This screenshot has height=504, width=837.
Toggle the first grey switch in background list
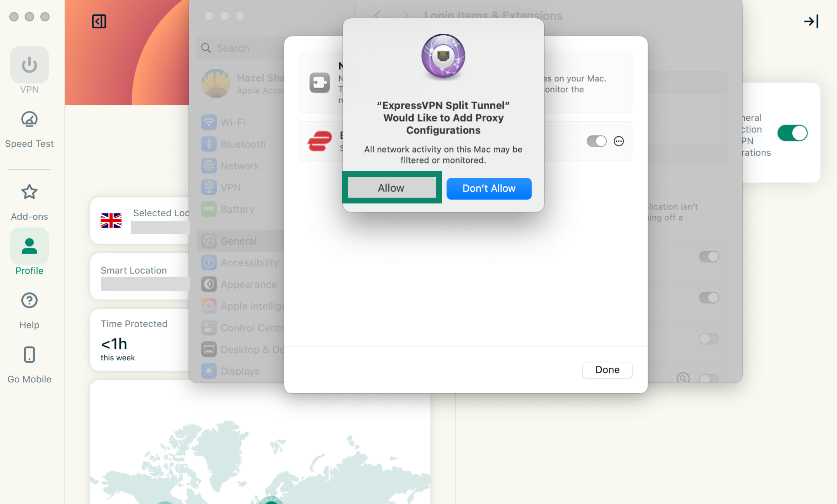(708, 257)
